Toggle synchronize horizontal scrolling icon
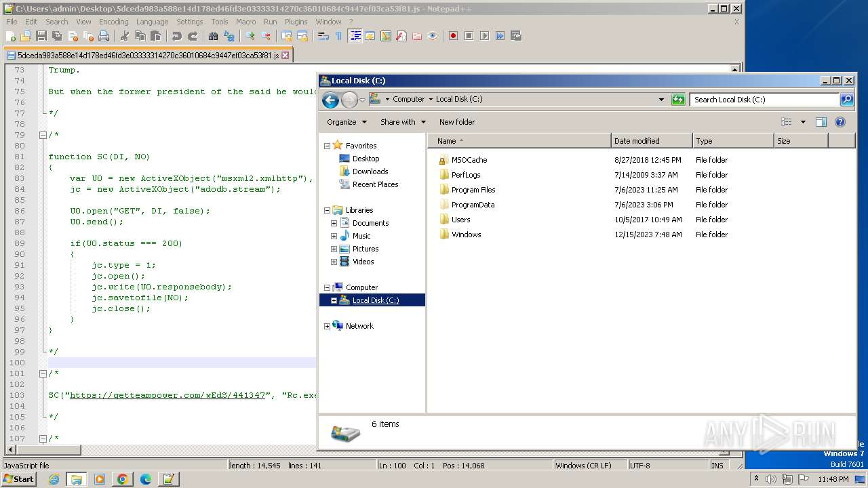Viewport: 868px width, 488px height. (302, 36)
